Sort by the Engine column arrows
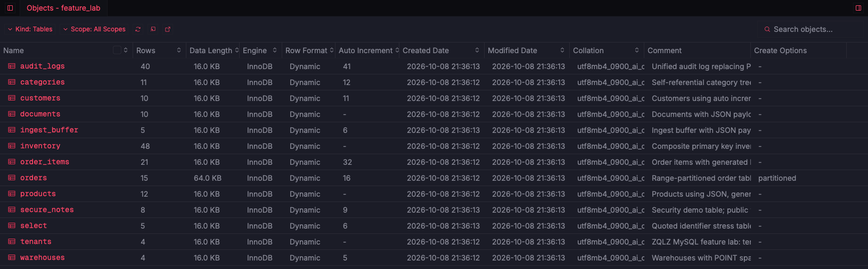868x269 pixels. [275, 50]
